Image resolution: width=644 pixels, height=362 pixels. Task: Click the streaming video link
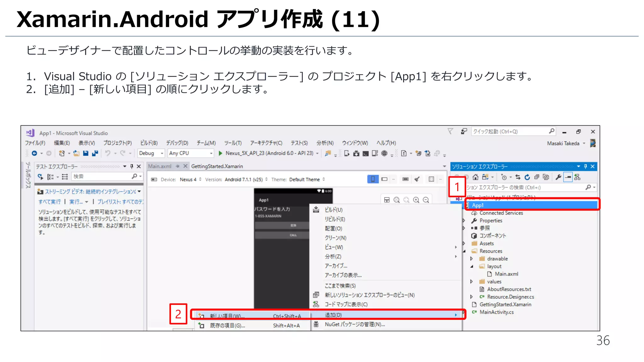click(91, 191)
